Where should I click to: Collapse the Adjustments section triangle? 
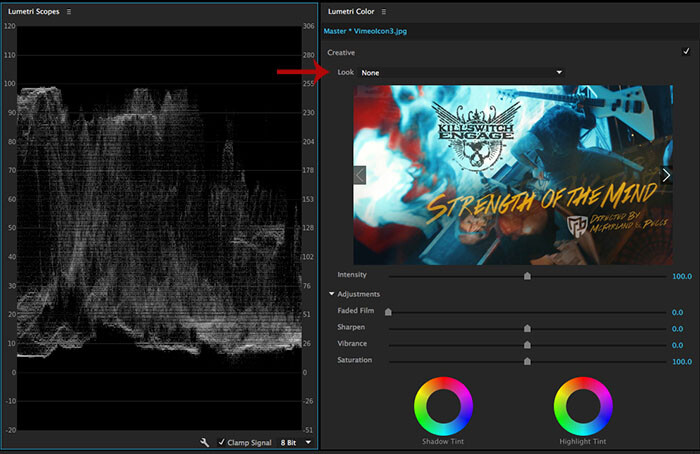pyautogui.click(x=331, y=294)
